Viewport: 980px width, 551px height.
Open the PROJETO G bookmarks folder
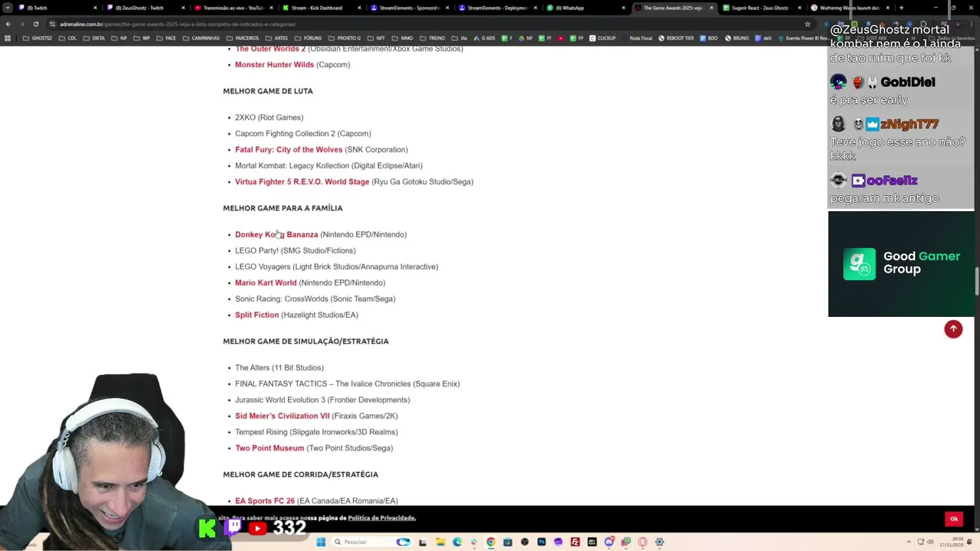pyautogui.click(x=345, y=38)
